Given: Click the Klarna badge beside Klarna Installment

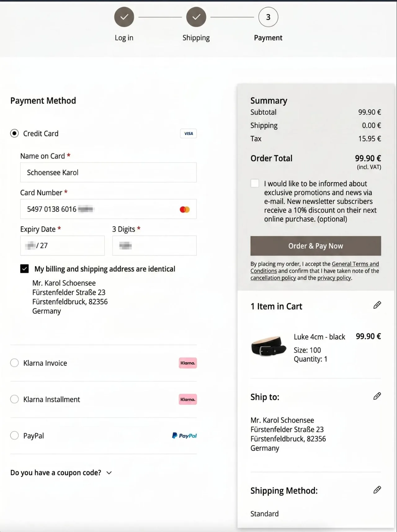Looking at the screenshot, I should tap(188, 399).
